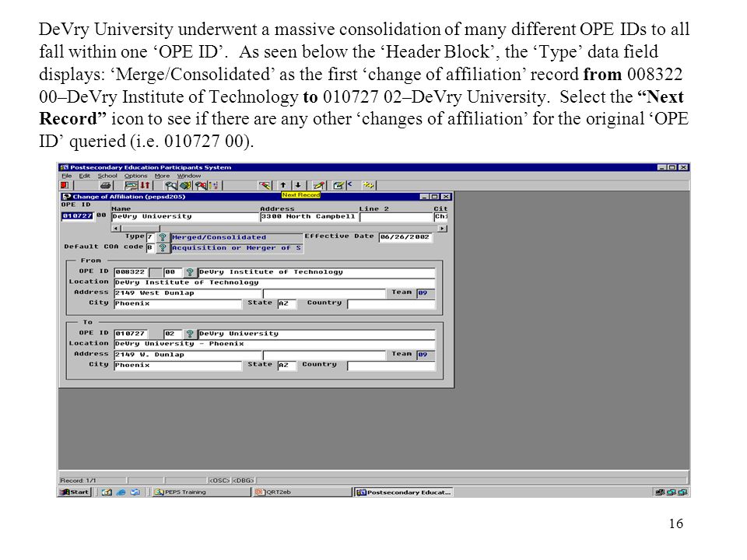Click the From Location field DeVry Institute of Technology
Image resolution: width=747 pixels, height=560 pixels.
click(275, 282)
